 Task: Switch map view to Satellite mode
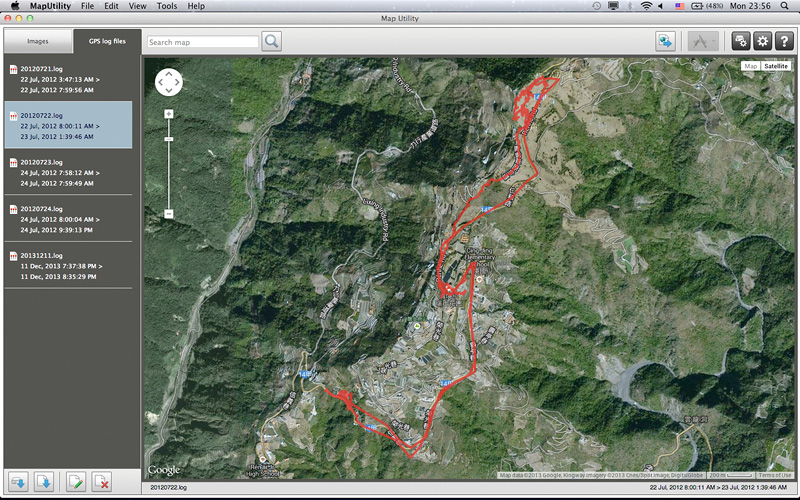tap(775, 66)
